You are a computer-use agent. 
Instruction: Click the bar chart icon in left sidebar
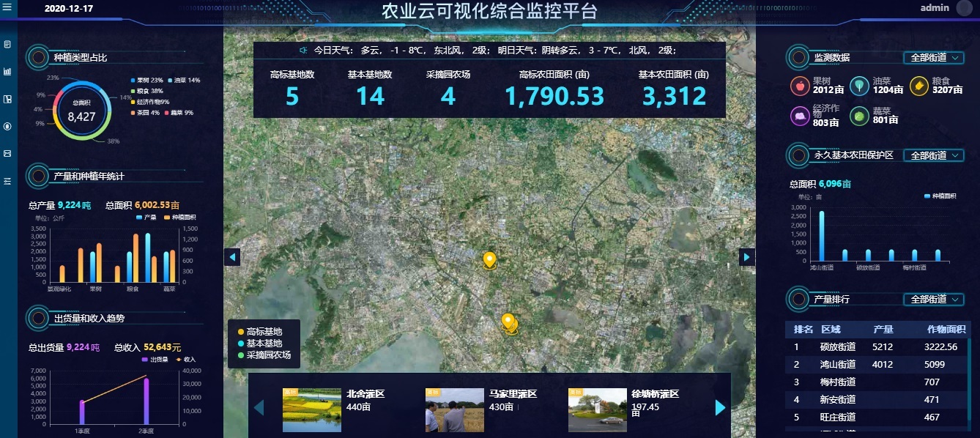[x=7, y=72]
